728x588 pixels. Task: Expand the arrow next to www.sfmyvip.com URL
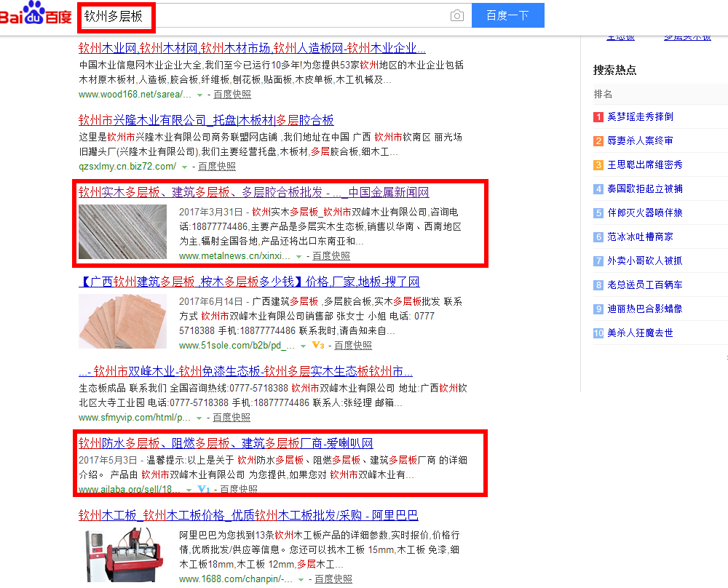(199, 418)
